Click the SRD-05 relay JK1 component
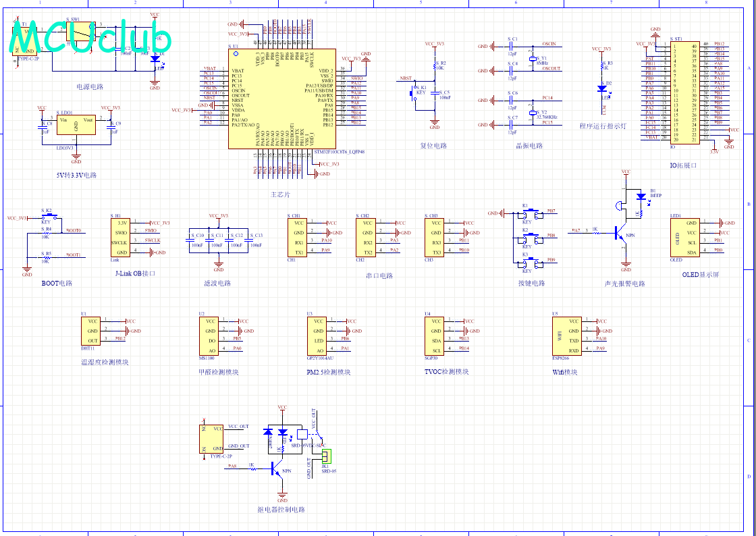Viewport: 756px width, 536px height. 327,456
